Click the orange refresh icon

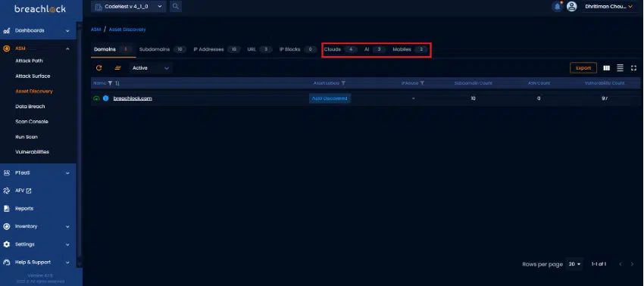[99, 67]
